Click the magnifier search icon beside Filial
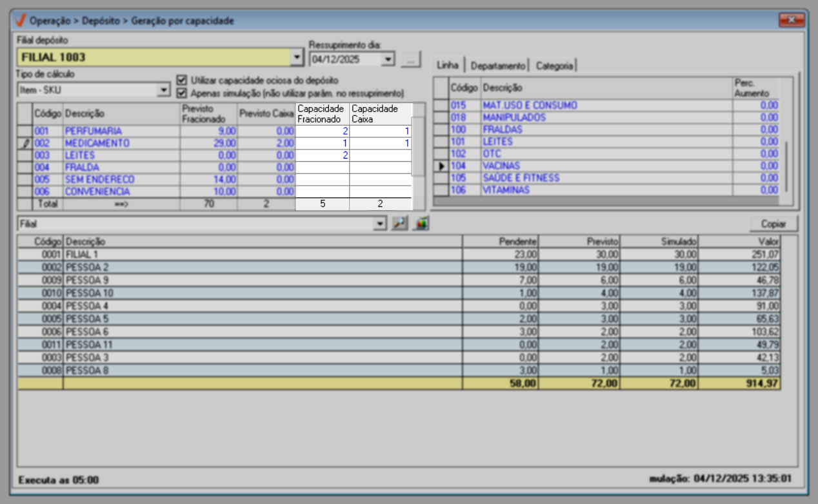 401,224
